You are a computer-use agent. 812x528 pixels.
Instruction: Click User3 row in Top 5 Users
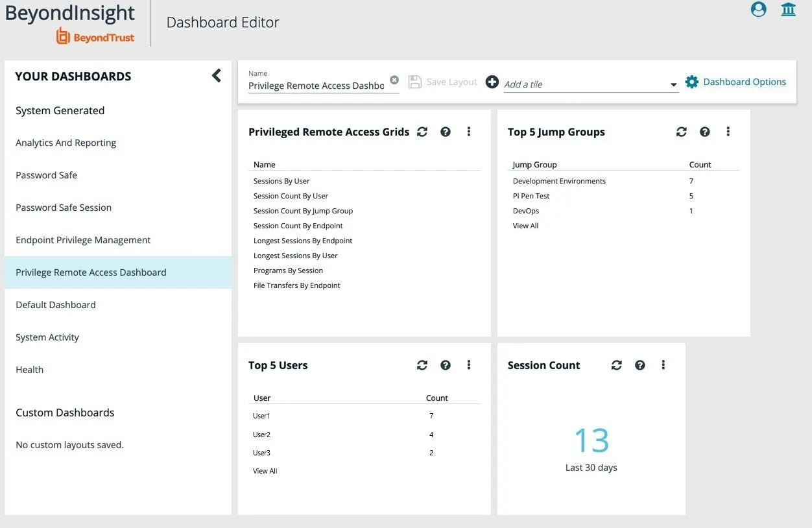coord(364,453)
